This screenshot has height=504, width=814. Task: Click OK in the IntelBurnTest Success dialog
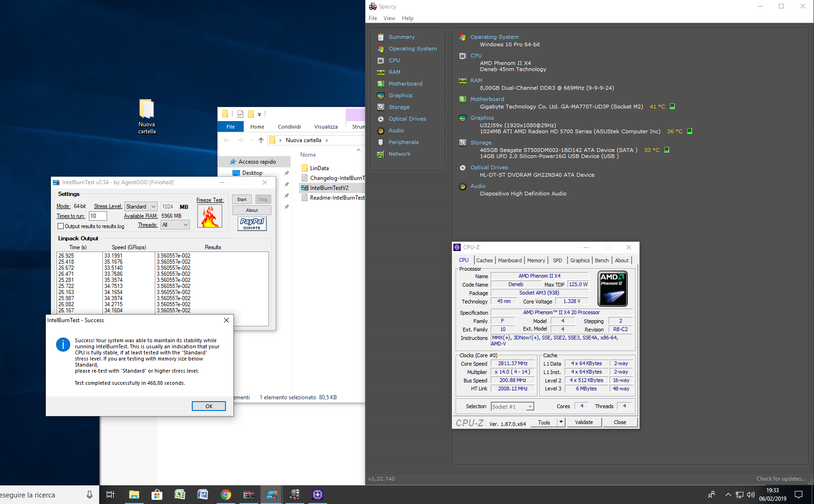pos(209,406)
